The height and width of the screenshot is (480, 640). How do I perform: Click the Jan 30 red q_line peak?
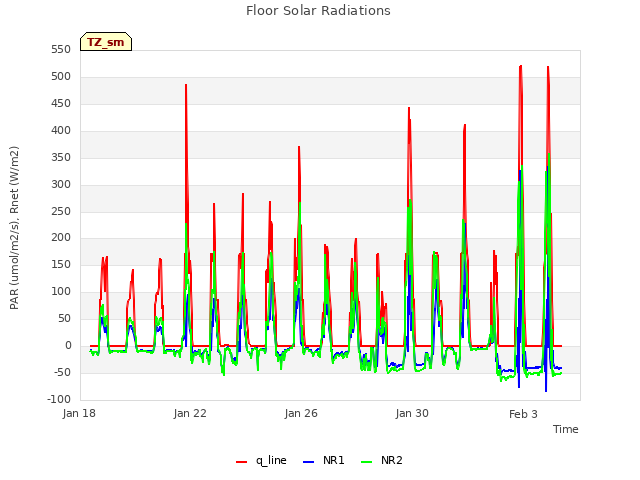click(409, 108)
